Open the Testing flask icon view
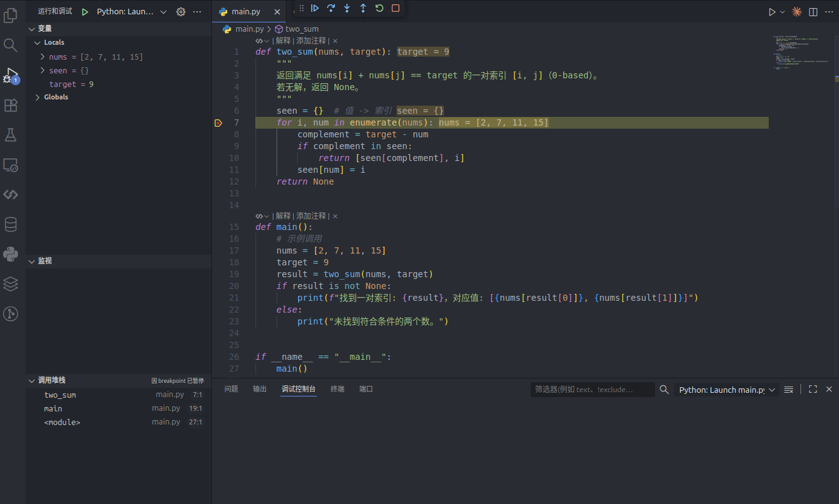The width and height of the screenshot is (839, 504). pos(11,135)
